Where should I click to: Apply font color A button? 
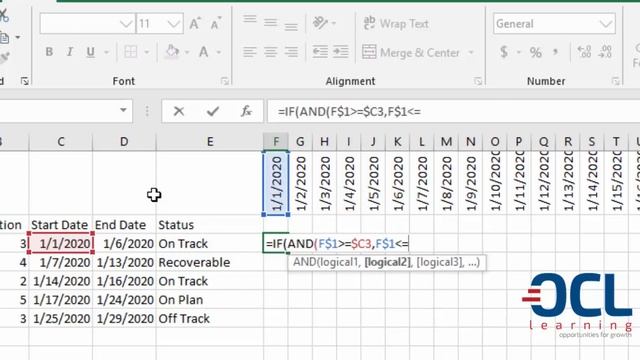[204, 52]
